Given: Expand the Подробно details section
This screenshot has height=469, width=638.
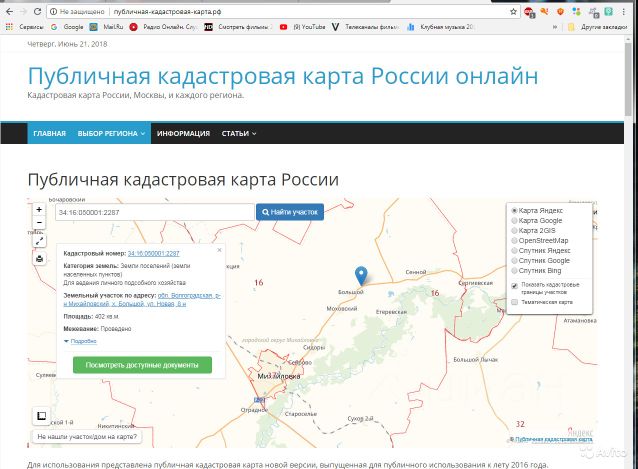Looking at the screenshot, I should [x=80, y=341].
